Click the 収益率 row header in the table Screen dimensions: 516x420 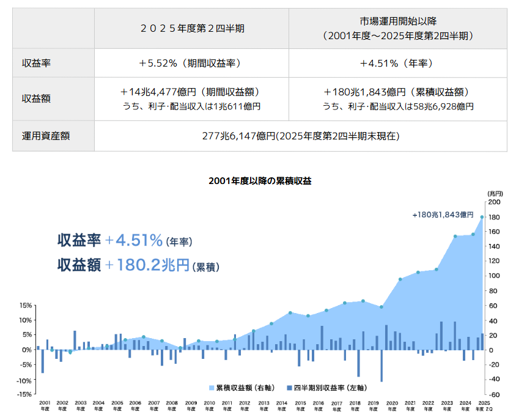coord(36,63)
